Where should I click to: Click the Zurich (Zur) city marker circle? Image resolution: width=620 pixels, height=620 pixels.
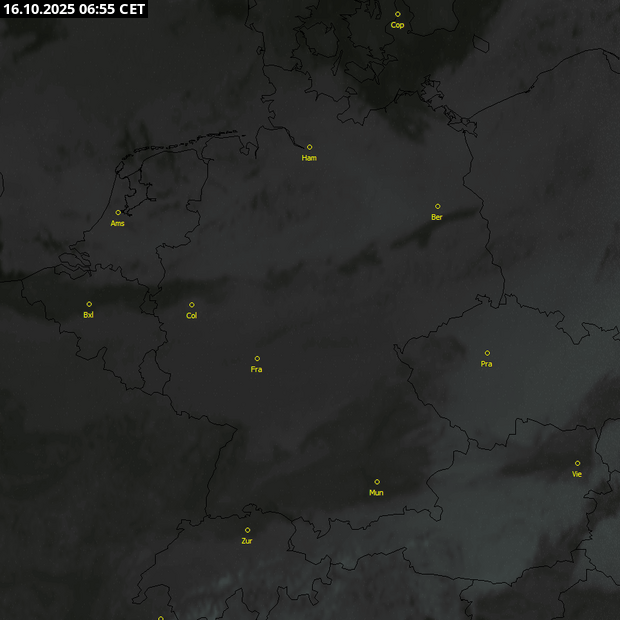click(247, 530)
